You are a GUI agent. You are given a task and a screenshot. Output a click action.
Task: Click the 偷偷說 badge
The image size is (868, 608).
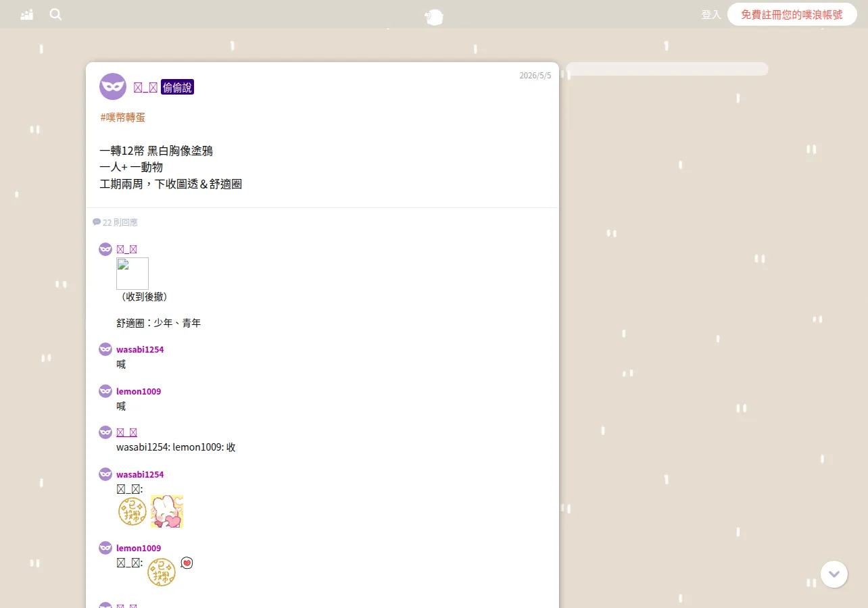177,87
